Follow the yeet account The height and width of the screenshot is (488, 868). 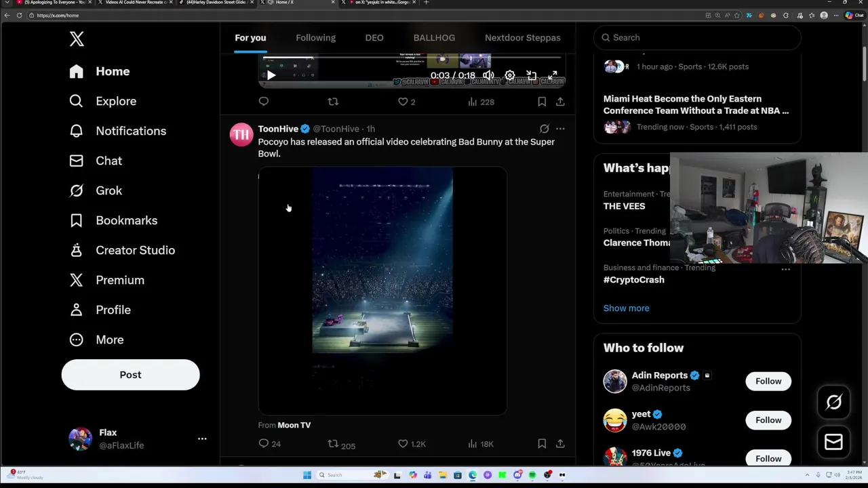768,420
